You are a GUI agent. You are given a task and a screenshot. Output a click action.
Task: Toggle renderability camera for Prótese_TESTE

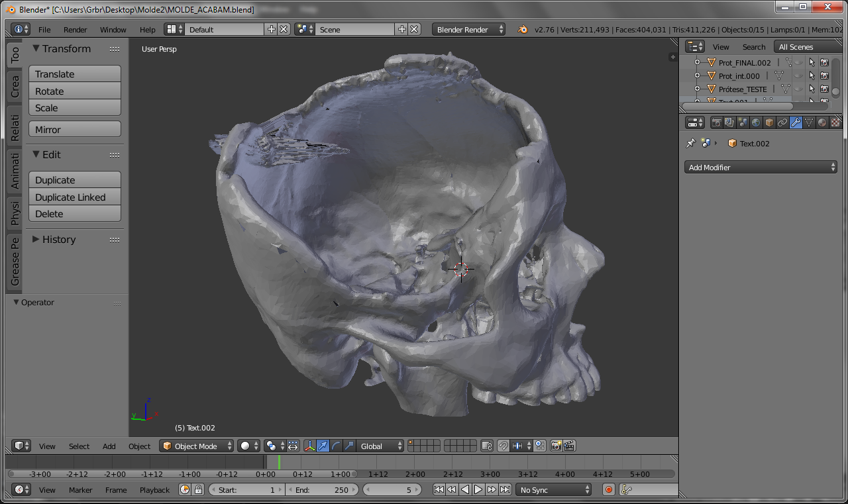824,89
